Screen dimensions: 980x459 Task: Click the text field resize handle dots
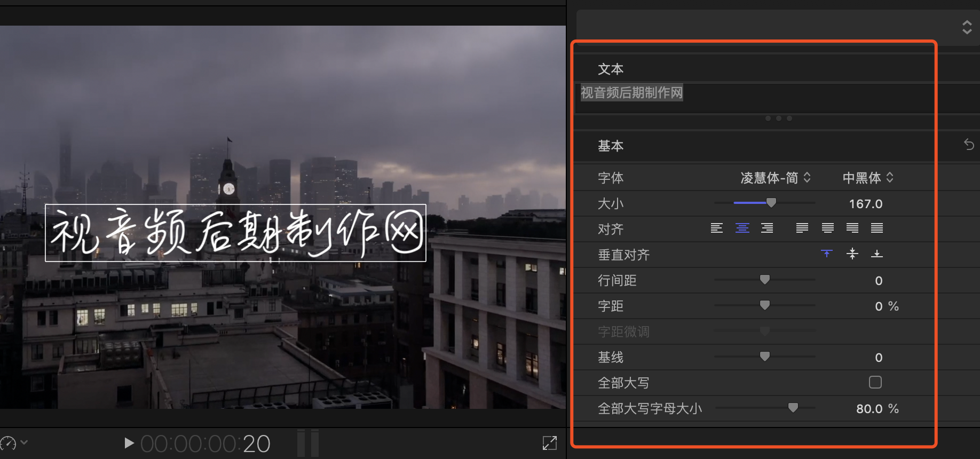click(778, 118)
